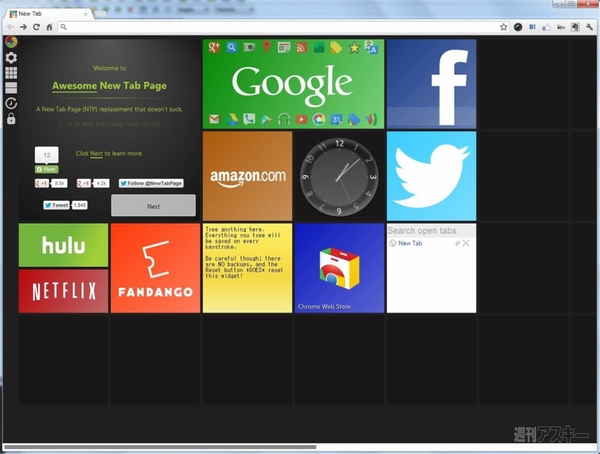Screen dimensions: 600x454
Task: Open the settings gear in left sidebar
Action: tap(11, 57)
